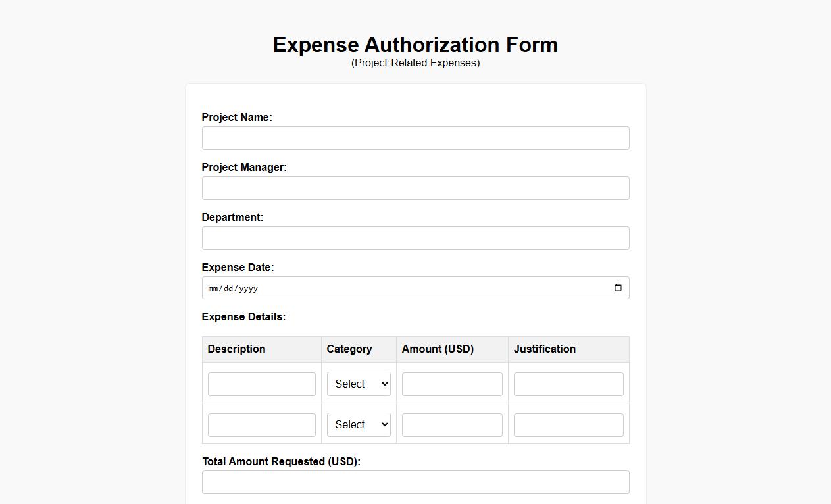
Task: Click the Project Name input field
Action: click(x=415, y=138)
